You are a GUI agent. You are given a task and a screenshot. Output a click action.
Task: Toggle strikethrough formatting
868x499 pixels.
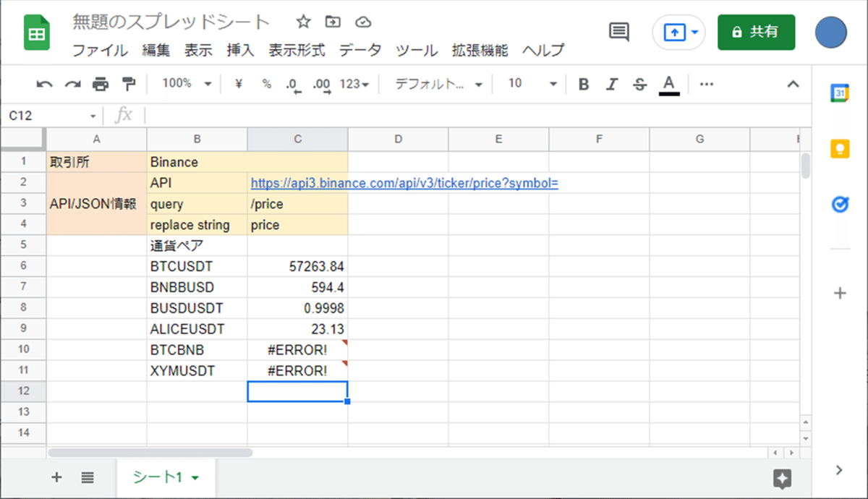(x=639, y=84)
